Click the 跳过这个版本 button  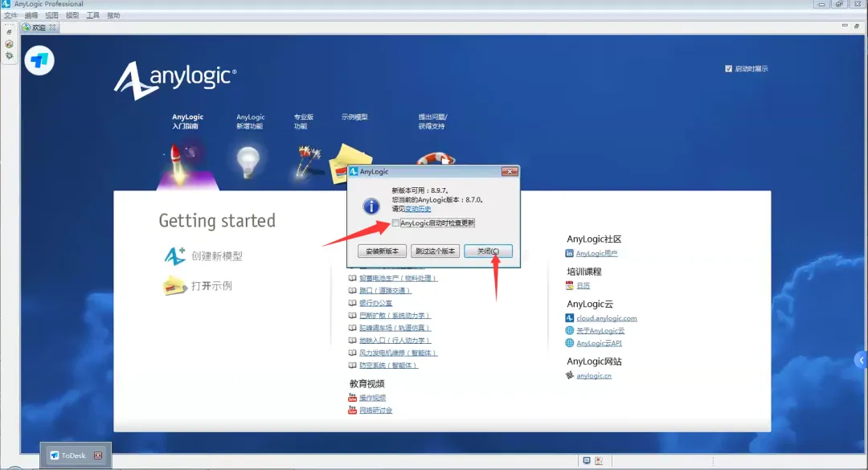[x=435, y=251]
